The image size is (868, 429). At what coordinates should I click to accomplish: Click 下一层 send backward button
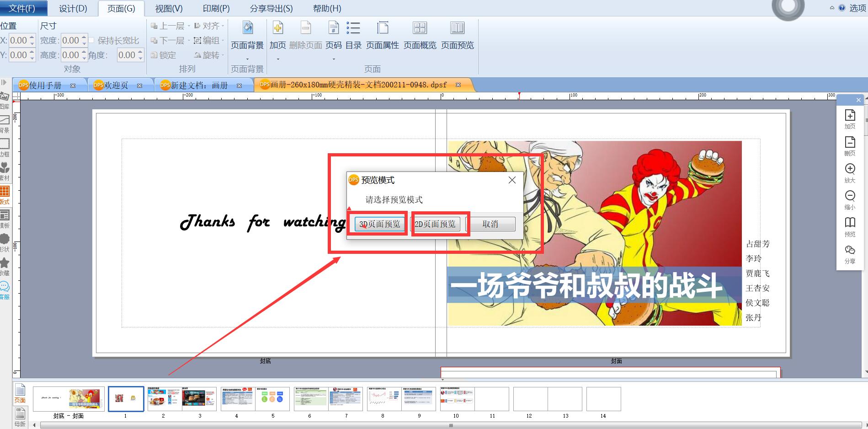(x=167, y=41)
